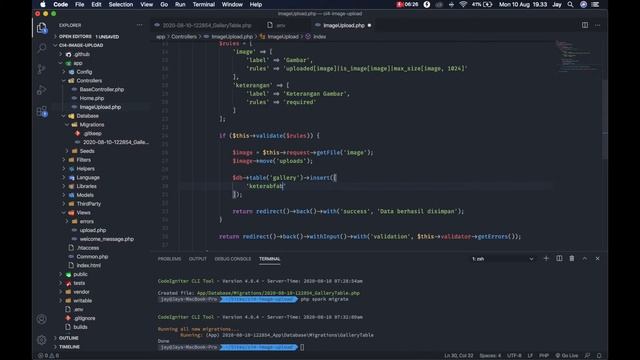The height and width of the screenshot is (360, 640).
Task: Switch to the GalleryTable.php editor tab
Action: click(x=207, y=25)
